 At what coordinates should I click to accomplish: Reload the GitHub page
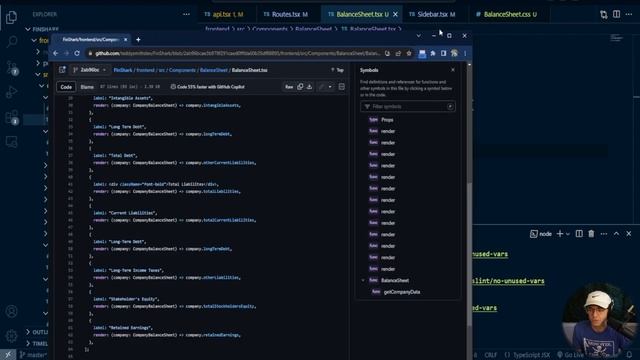(x=77, y=53)
